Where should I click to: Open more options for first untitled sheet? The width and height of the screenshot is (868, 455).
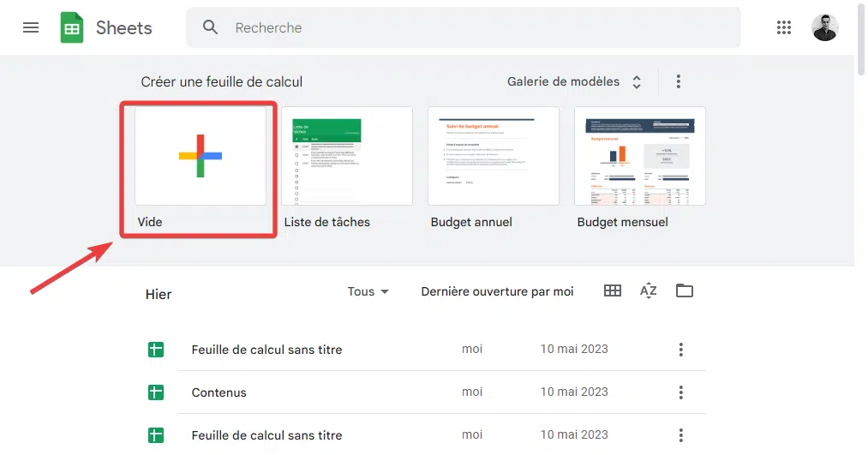pyautogui.click(x=681, y=350)
